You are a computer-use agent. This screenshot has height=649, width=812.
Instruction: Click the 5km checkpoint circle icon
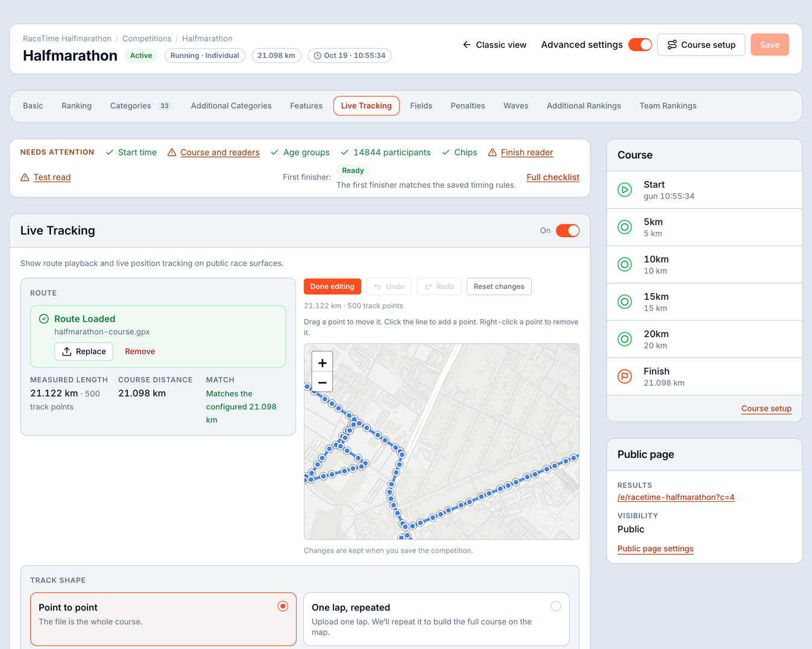click(x=625, y=227)
